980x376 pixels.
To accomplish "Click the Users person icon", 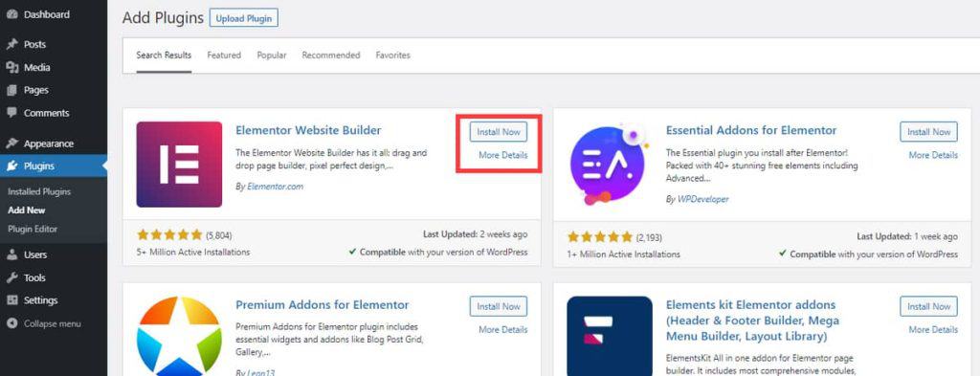I will coord(11,254).
